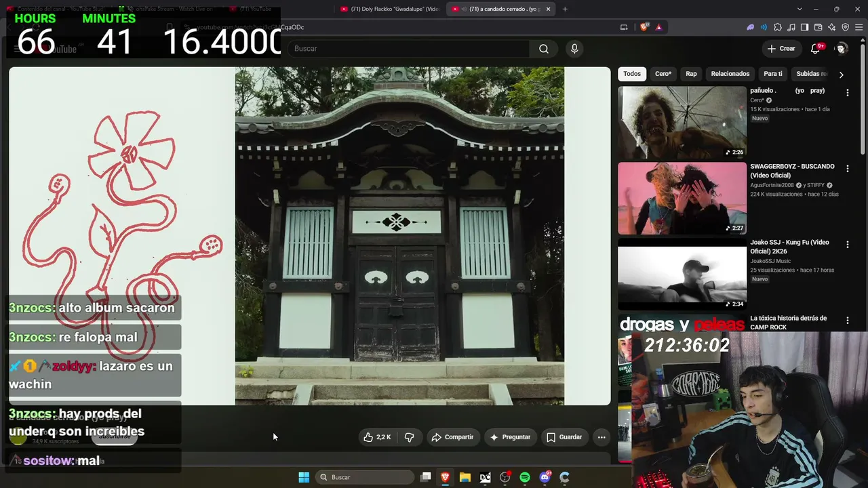Filter recommendations by Cero*

click(663, 74)
